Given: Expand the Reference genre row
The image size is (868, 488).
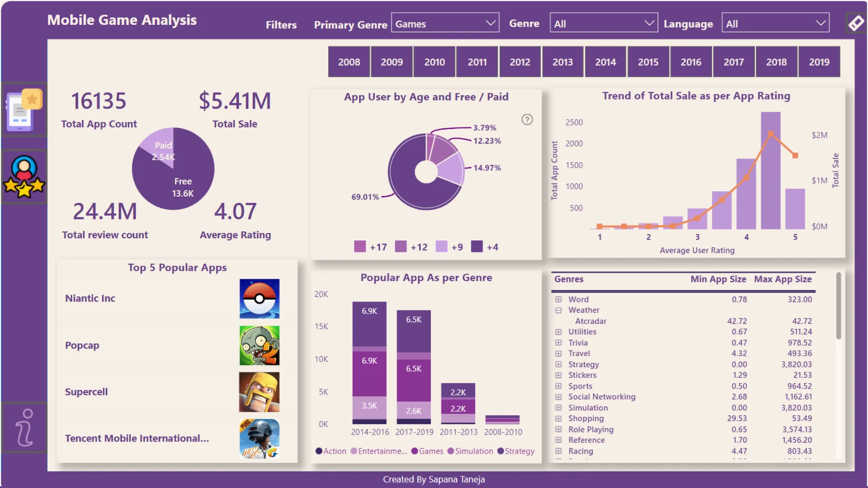Looking at the screenshot, I should (x=558, y=441).
